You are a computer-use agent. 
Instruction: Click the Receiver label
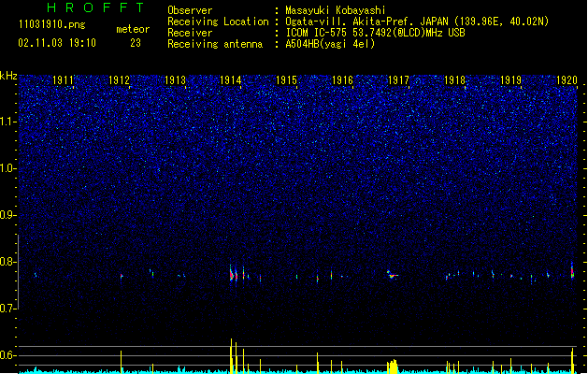[190, 33]
